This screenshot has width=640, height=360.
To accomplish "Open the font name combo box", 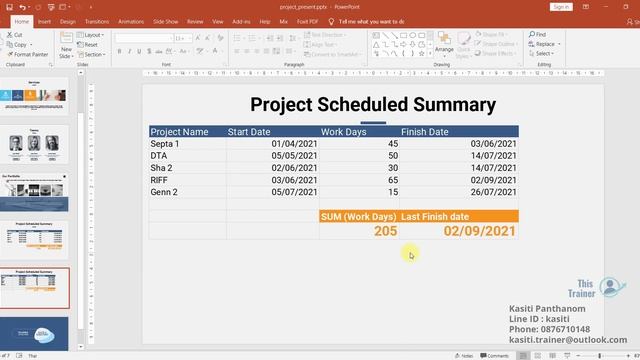I will click(144, 38).
